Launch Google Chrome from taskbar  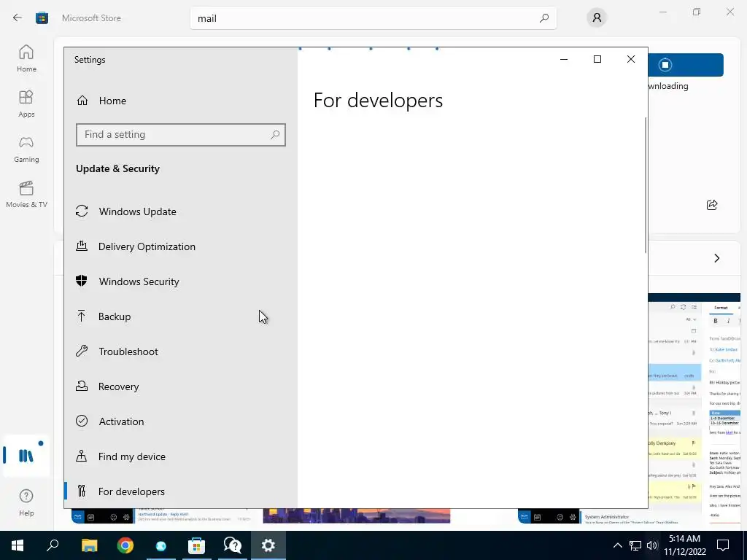(x=125, y=545)
